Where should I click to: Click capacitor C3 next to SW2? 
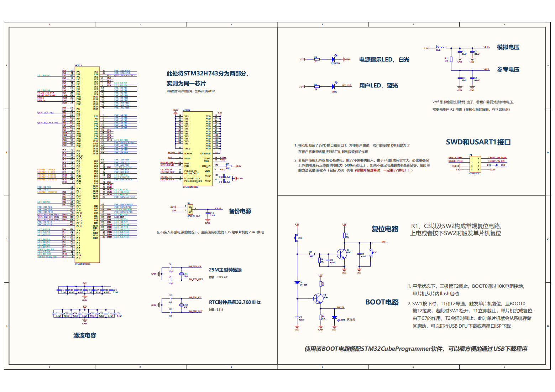click(359, 255)
